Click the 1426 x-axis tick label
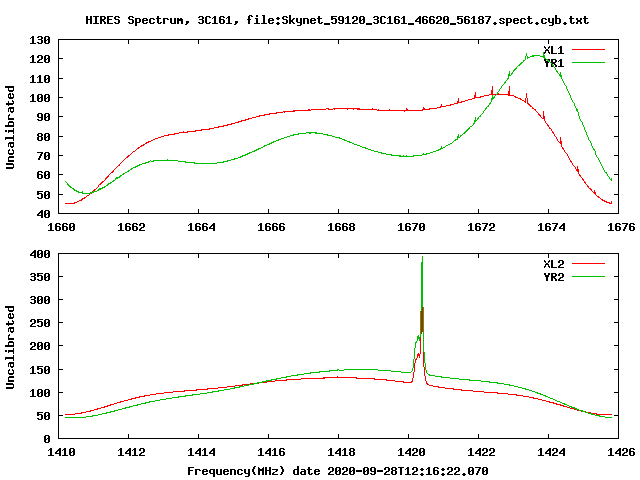The height and width of the screenshot is (480, 640). point(621,452)
